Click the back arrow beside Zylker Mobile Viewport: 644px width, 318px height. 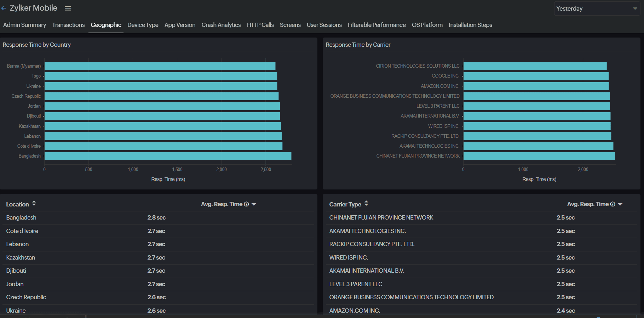pyautogui.click(x=4, y=8)
